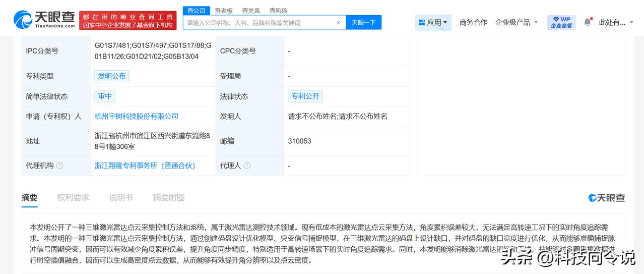
Task: Select the 摘要 tab
Action: pos(29,197)
